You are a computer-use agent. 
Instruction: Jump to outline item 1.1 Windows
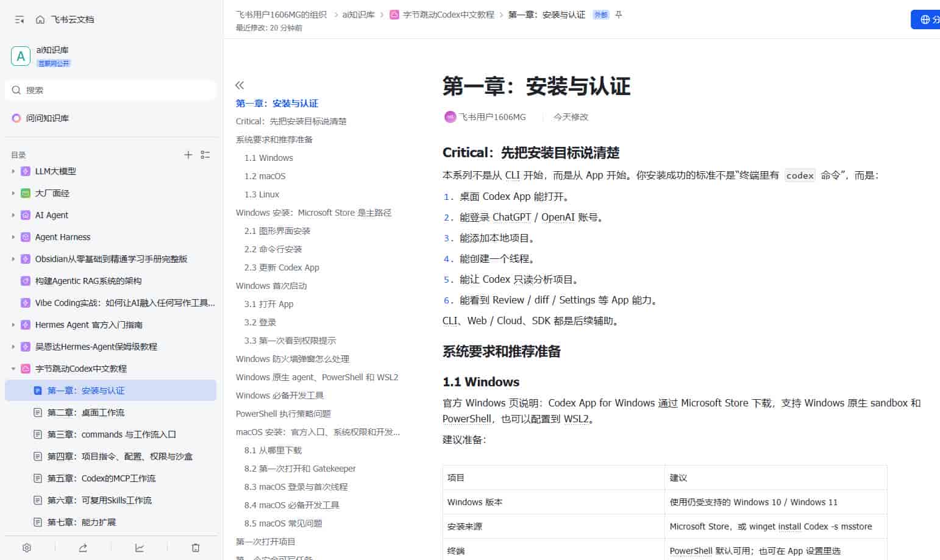pyautogui.click(x=269, y=158)
